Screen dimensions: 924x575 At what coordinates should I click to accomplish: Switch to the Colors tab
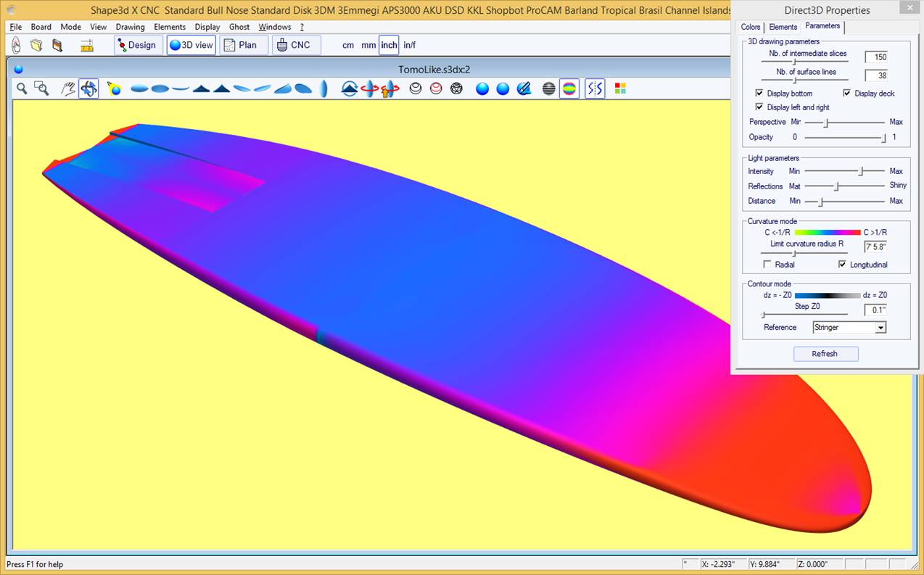[x=751, y=27]
